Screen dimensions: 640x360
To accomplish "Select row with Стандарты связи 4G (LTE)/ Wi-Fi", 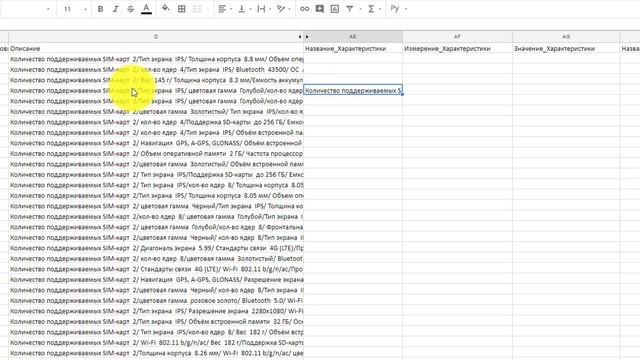I will click(156, 269).
